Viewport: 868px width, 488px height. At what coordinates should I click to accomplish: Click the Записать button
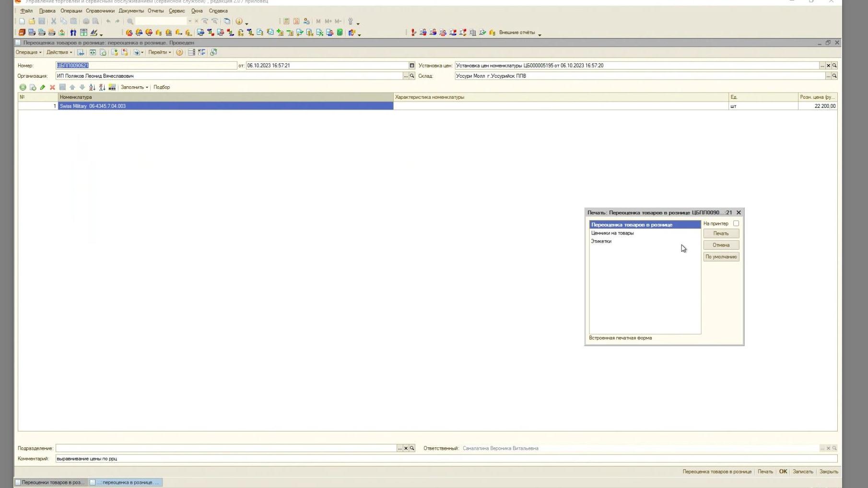coord(802,472)
